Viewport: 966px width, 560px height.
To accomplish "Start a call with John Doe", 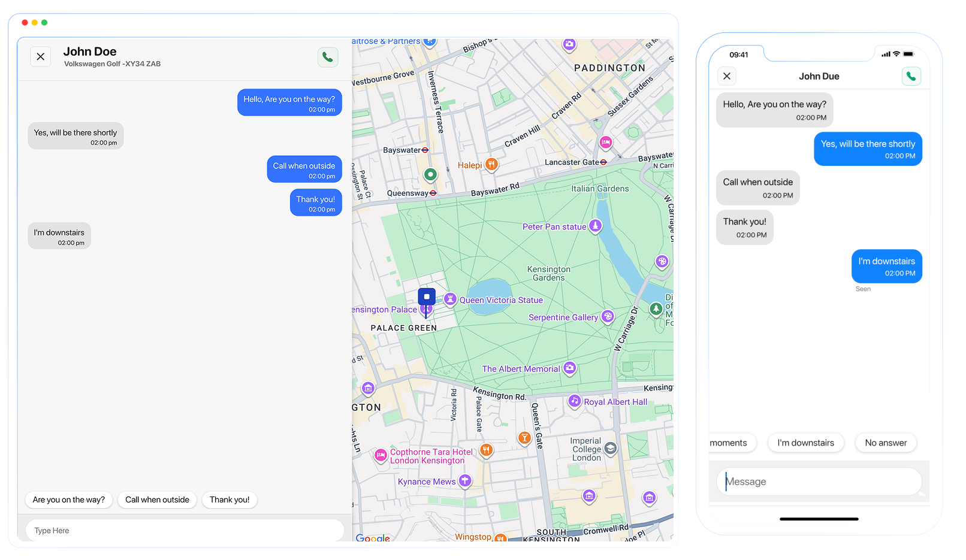I will pos(328,57).
